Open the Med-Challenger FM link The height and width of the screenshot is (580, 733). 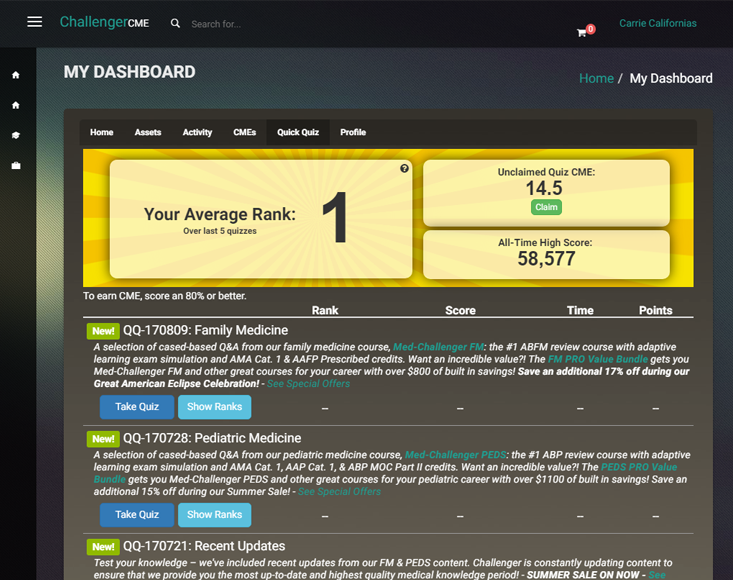point(438,347)
